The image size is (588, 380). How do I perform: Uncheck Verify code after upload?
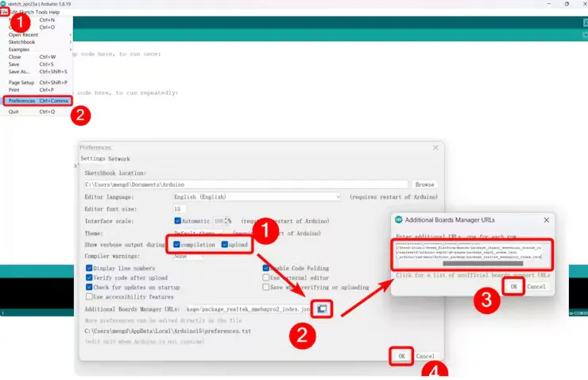tap(89, 277)
